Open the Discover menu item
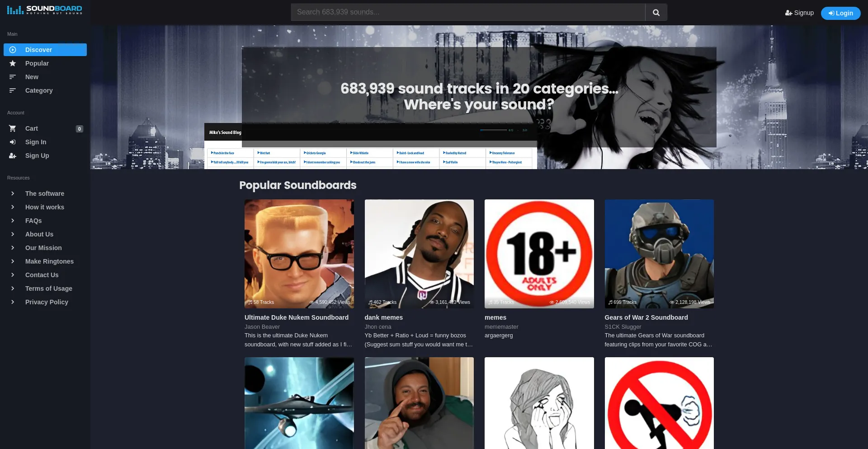This screenshot has width=868, height=449. point(45,50)
